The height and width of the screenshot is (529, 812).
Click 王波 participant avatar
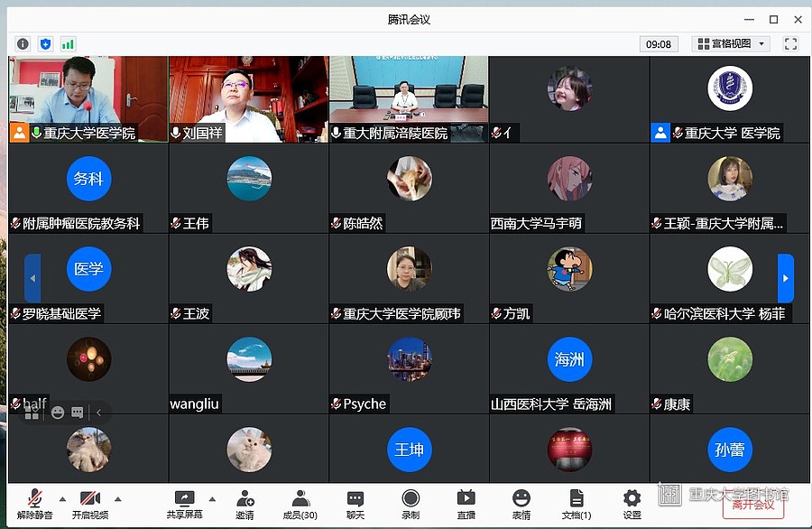249,269
